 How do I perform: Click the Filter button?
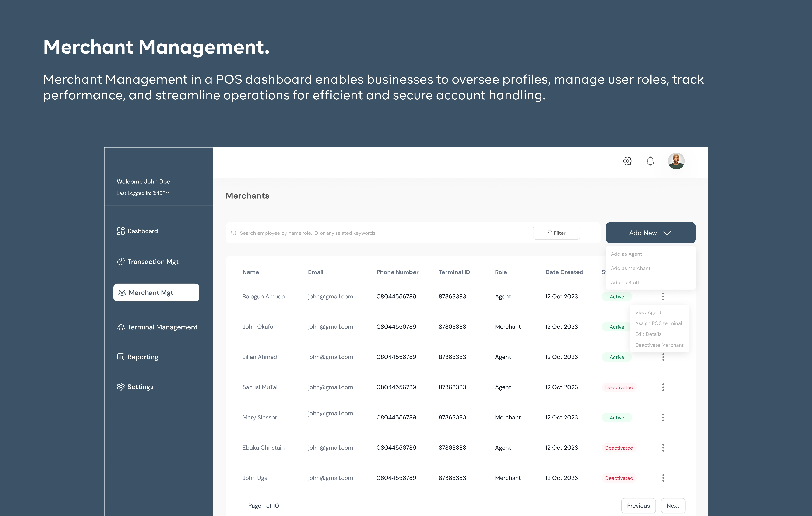[x=556, y=233]
